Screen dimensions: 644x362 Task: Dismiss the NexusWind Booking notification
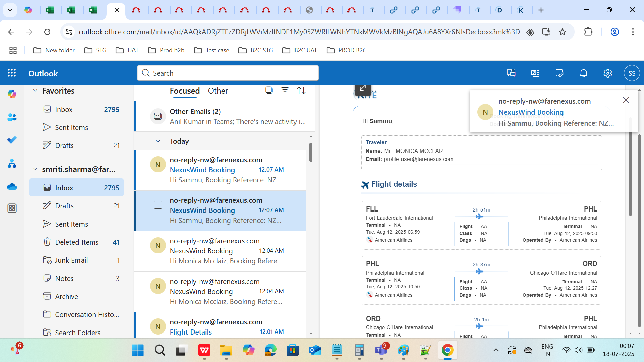pyautogui.click(x=626, y=100)
